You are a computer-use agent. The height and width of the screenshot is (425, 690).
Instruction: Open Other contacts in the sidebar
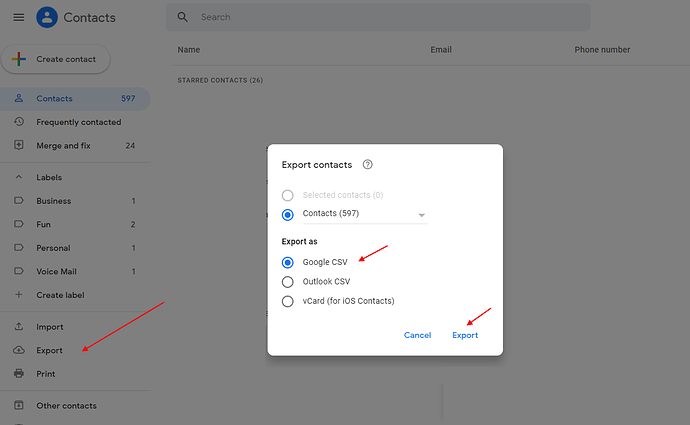point(75,405)
